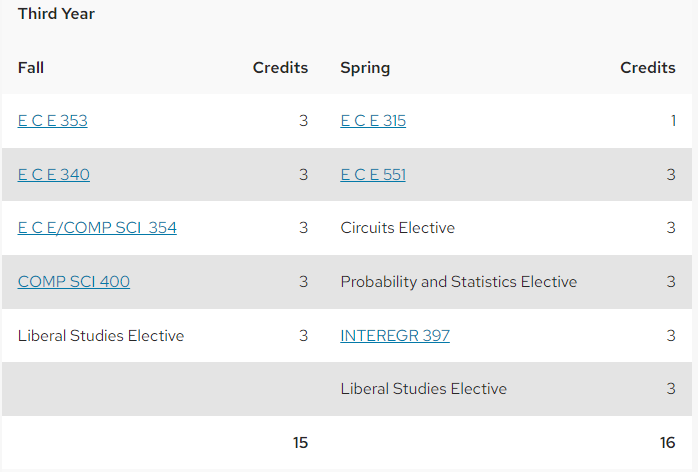The width and height of the screenshot is (698, 472).
Task: Click the Fall Credits column header
Action: (280, 68)
